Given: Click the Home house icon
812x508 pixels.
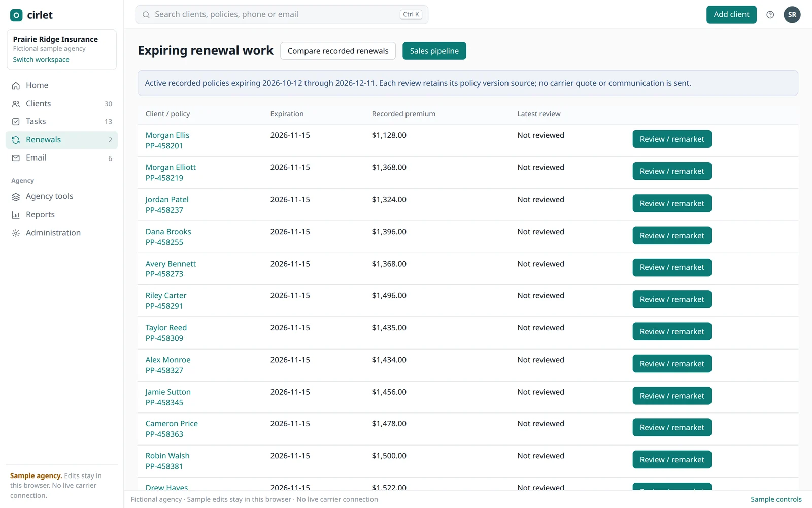Looking at the screenshot, I should coord(16,86).
